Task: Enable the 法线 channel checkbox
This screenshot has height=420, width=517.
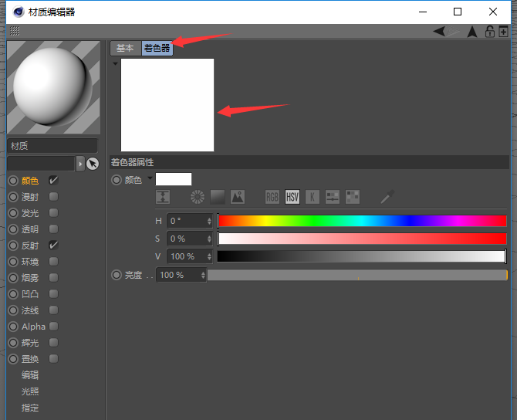Action: 53,310
